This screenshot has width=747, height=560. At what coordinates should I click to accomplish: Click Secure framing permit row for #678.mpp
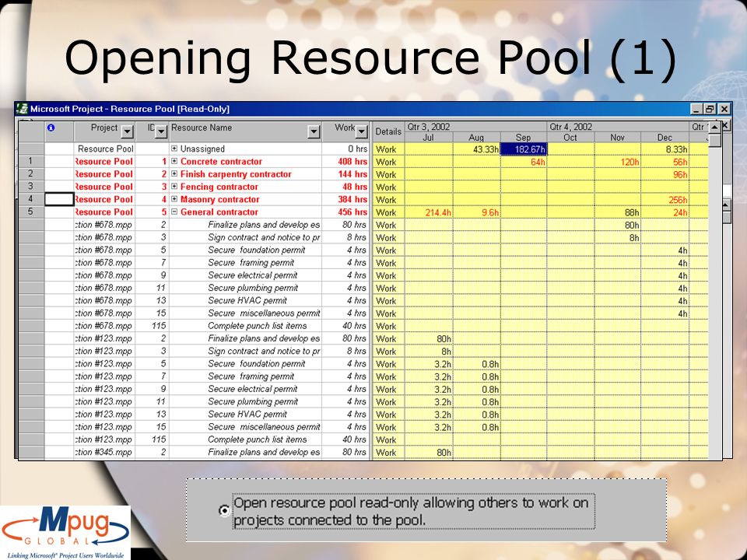[251, 262]
